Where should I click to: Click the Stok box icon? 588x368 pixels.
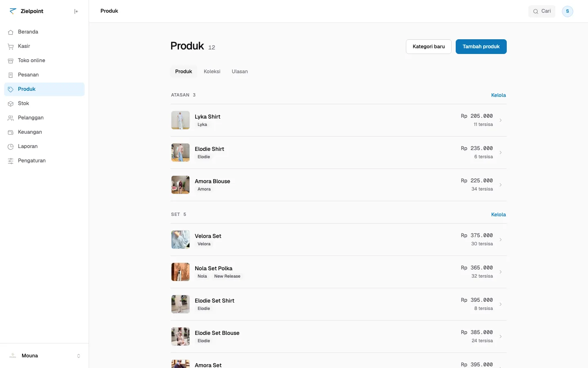click(11, 103)
